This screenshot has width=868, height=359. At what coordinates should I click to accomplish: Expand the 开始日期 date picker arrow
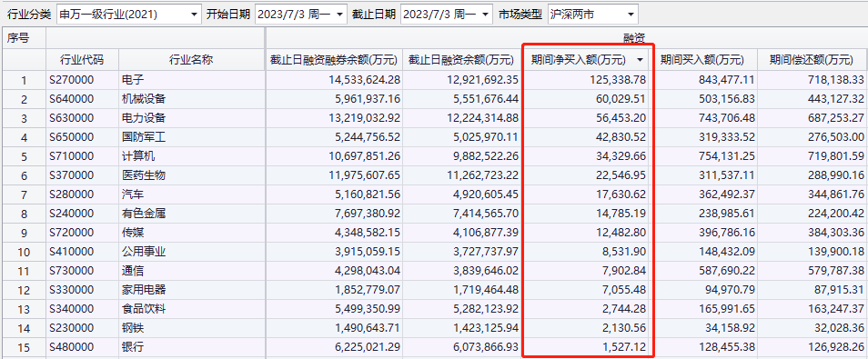339,15
